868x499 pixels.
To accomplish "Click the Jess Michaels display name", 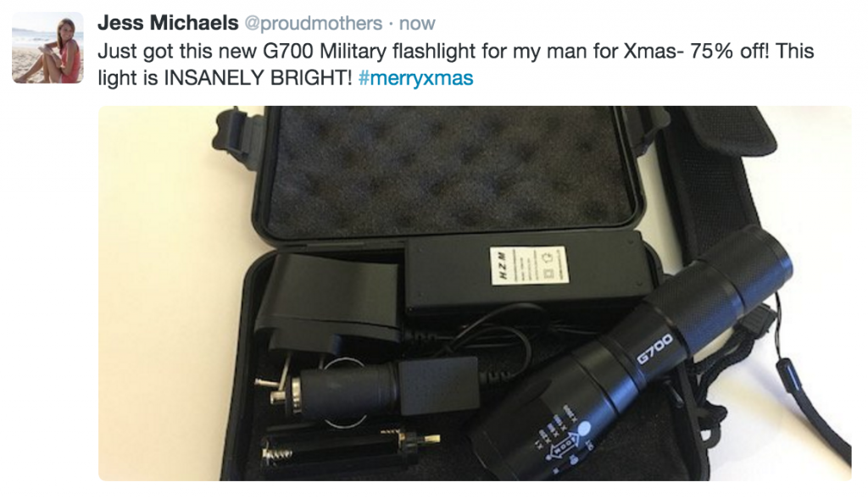I will click(168, 23).
